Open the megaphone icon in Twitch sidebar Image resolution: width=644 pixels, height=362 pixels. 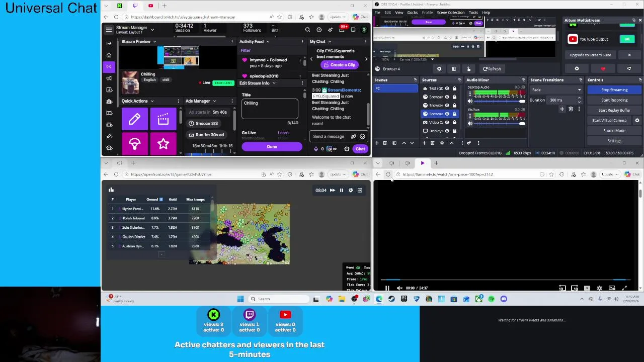click(109, 78)
